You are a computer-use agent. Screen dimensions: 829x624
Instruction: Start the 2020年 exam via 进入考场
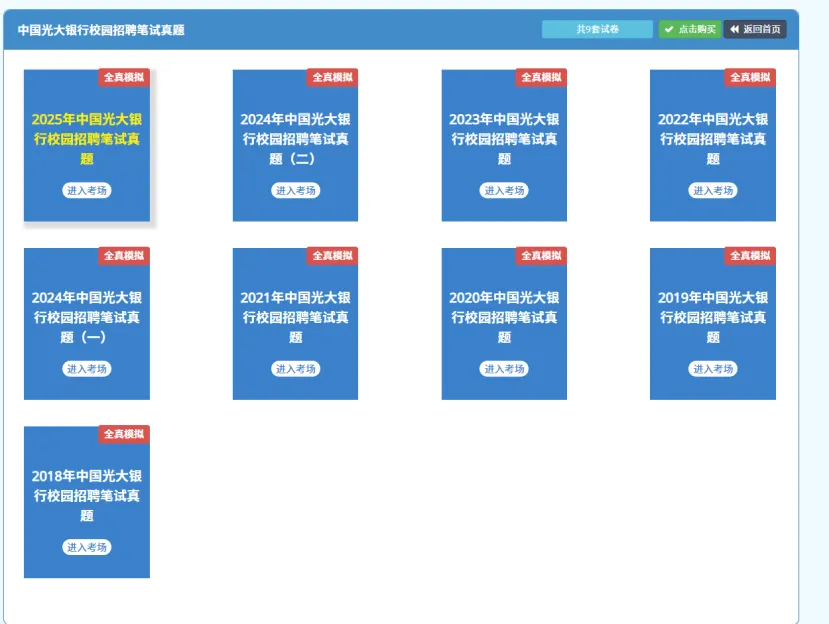pos(504,369)
